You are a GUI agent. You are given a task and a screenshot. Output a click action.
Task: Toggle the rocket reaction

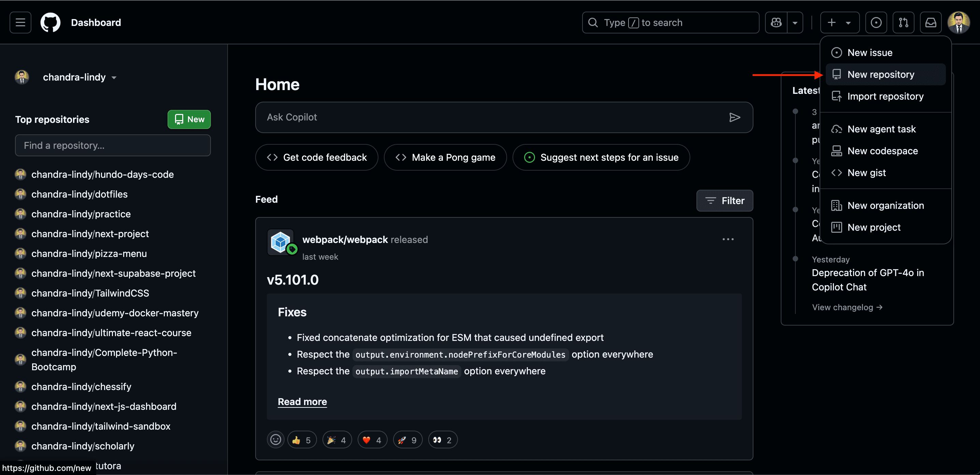407,440
